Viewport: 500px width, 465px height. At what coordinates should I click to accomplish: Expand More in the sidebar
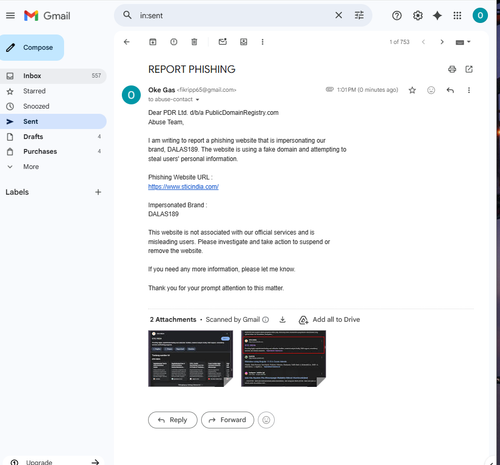(53, 167)
